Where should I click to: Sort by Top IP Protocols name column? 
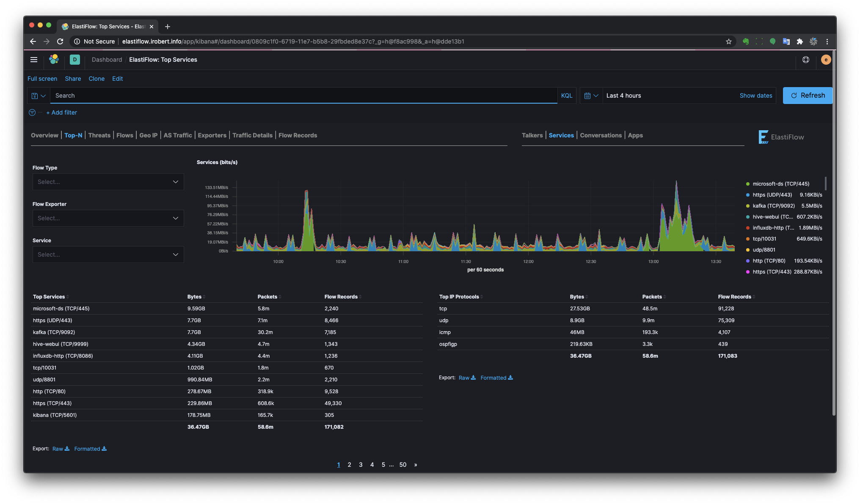[461, 297]
